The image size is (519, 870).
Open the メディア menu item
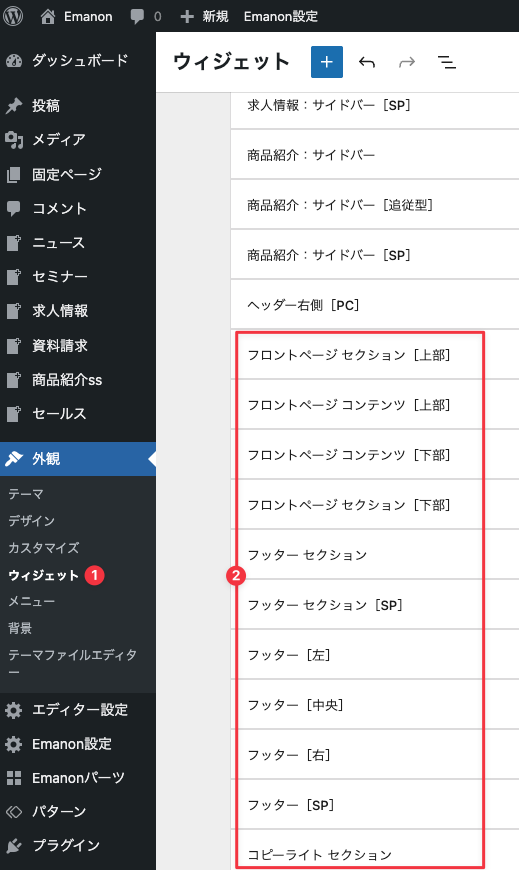[78, 140]
